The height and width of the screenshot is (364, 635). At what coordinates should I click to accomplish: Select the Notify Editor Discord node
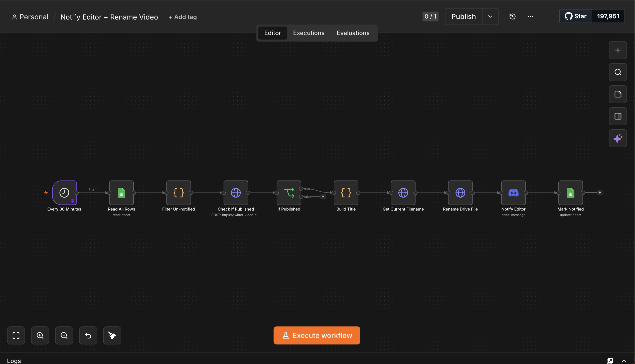pos(513,193)
